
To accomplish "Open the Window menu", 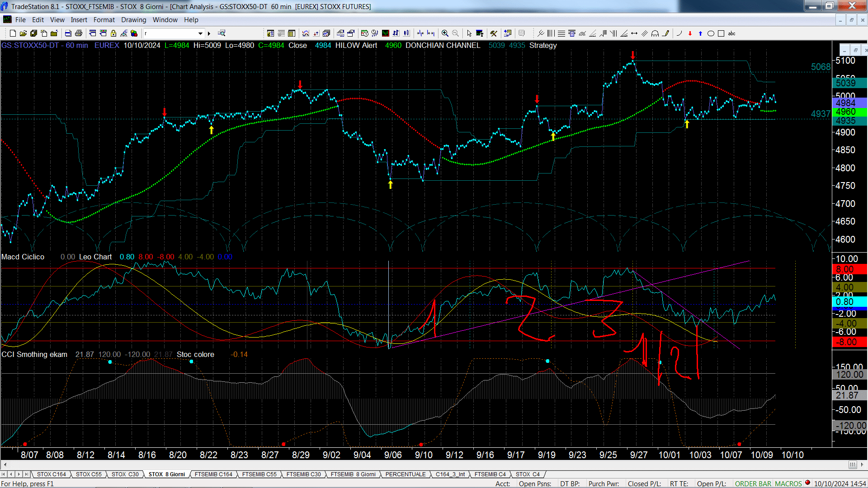I will point(165,19).
